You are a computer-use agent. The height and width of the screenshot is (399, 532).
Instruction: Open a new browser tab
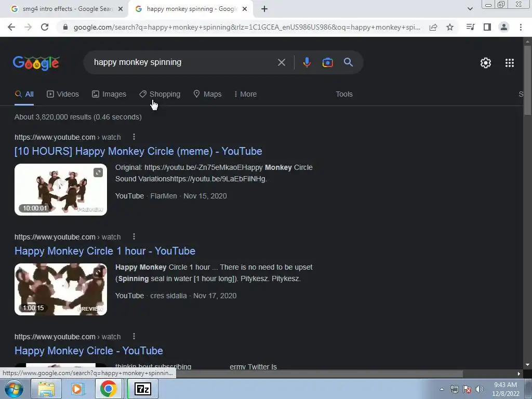point(264,9)
